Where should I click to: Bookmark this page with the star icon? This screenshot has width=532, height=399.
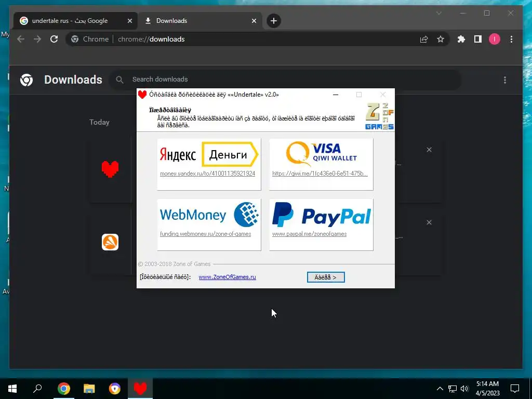[x=441, y=39]
